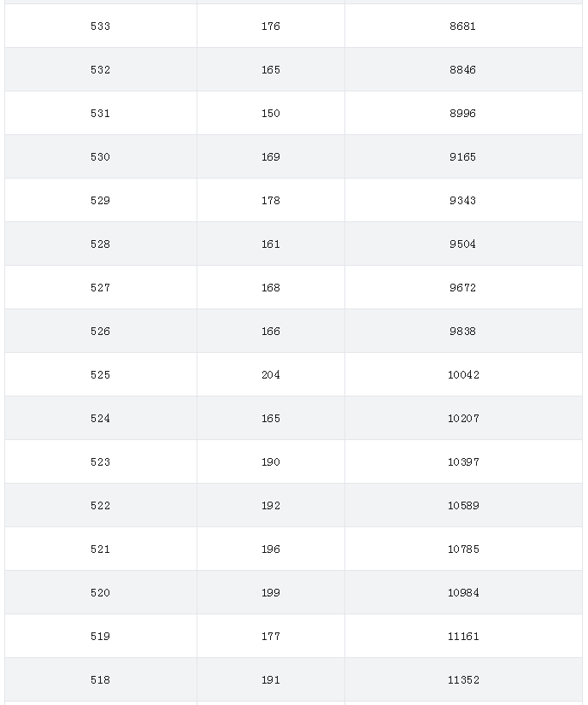Select the count value 150

(x=271, y=114)
